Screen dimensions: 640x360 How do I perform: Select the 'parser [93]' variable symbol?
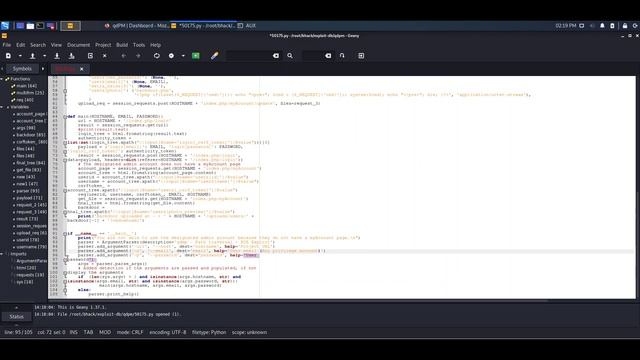coord(28,191)
